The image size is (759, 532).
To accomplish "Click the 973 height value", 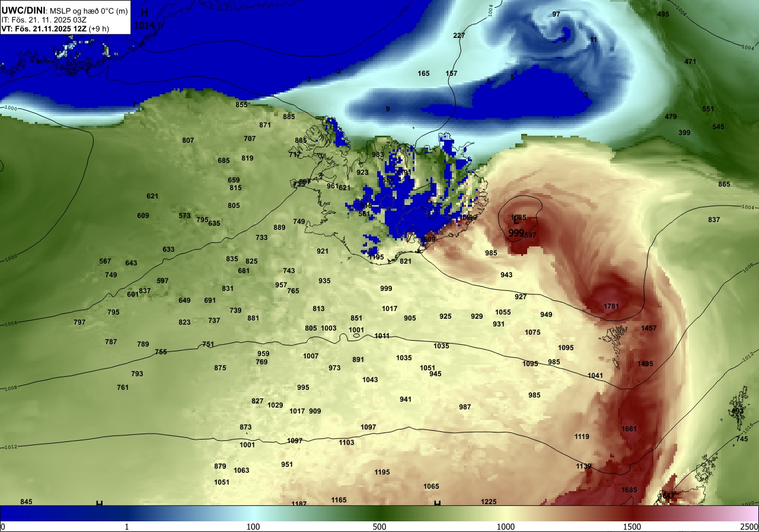I will 334,368.
